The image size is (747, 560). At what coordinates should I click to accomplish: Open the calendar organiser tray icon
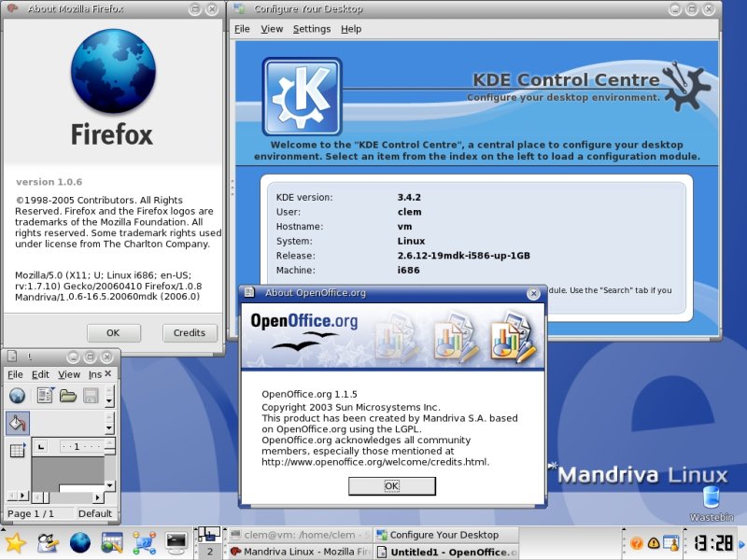pyautogui.click(x=671, y=543)
